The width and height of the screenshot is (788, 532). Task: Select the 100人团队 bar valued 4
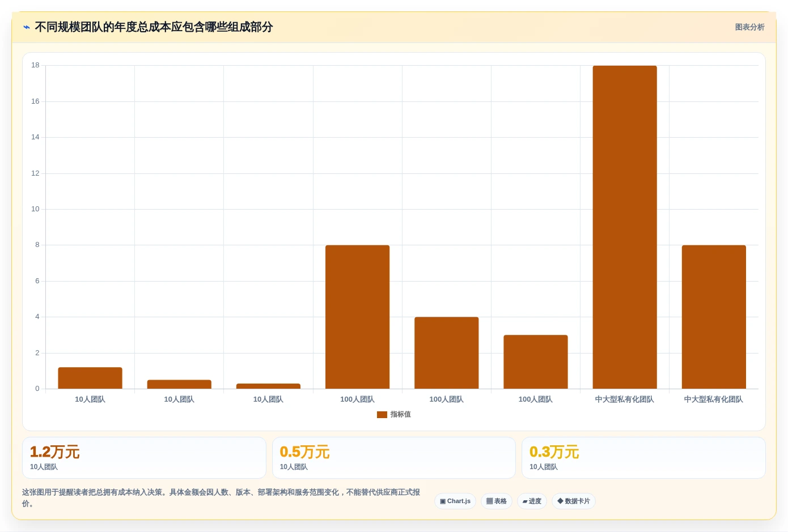click(x=447, y=353)
